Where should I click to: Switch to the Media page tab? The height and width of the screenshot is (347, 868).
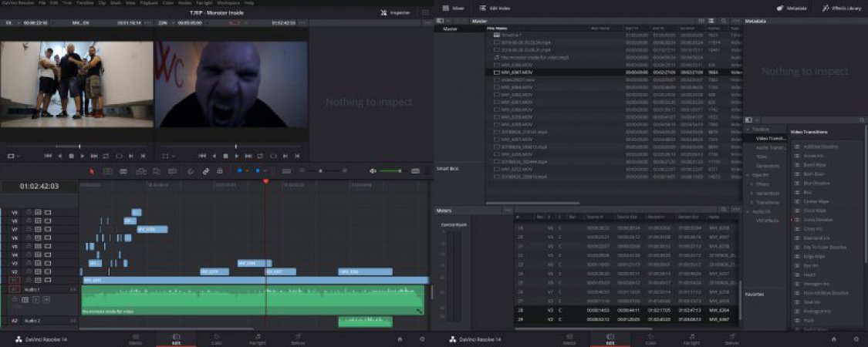coord(136,339)
